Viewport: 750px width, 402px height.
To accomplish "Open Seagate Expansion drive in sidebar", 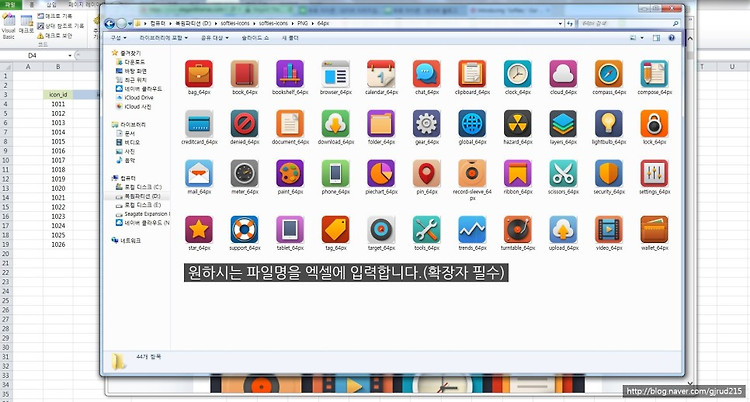I will [143, 214].
